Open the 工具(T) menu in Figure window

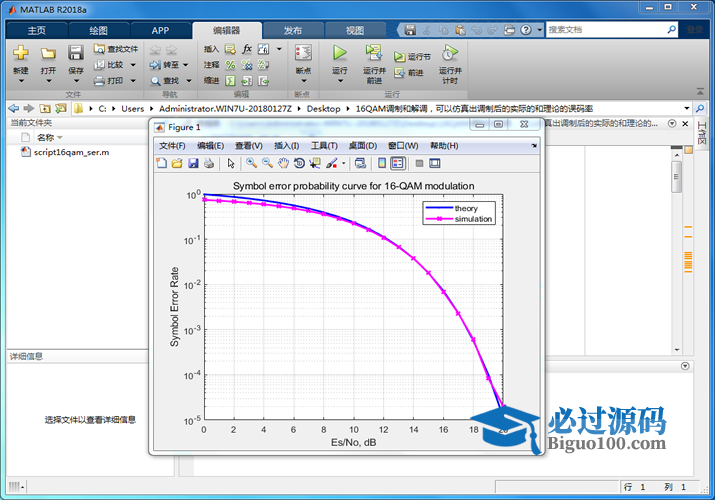(325, 146)
